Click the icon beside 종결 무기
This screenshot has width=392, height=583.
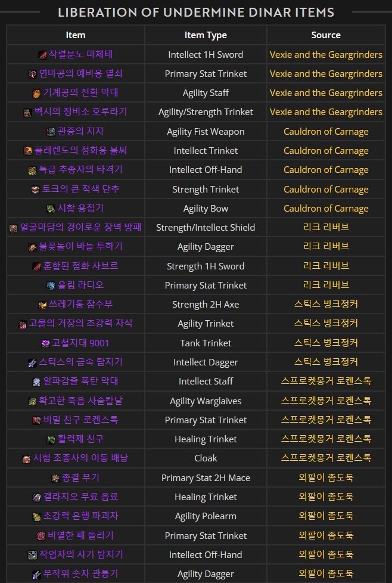pyautogui.click(x=55, y=478)
